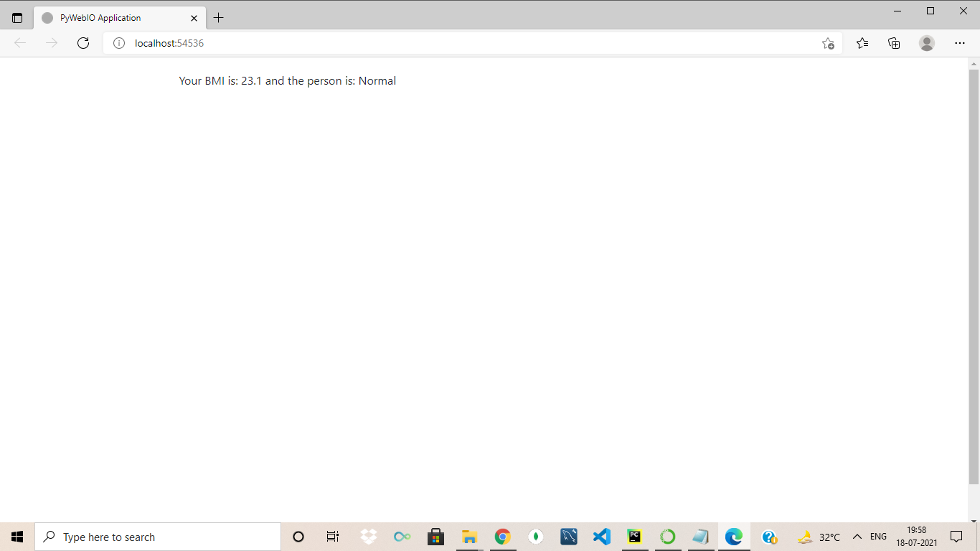Open MySQL Workbench from the taskbar
Screen dimensions: 980x551
(569, 537)
